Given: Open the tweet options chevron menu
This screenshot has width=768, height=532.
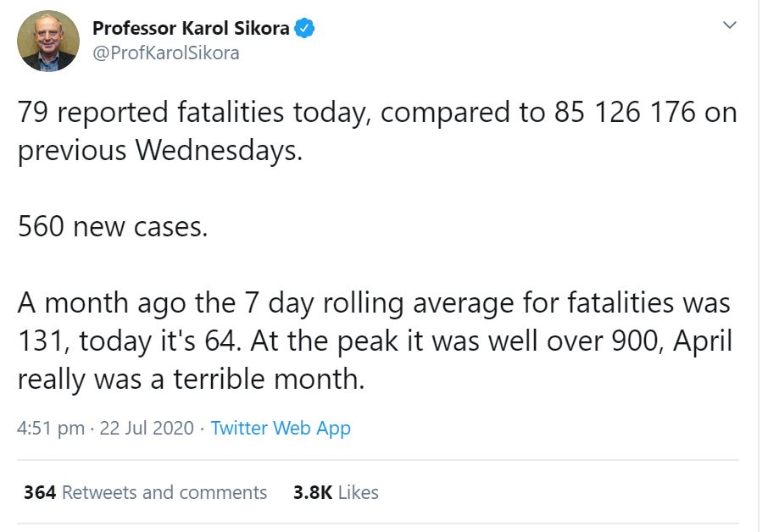Looking at the screenshot, I should pyautogui.click(x=728, y=26).
